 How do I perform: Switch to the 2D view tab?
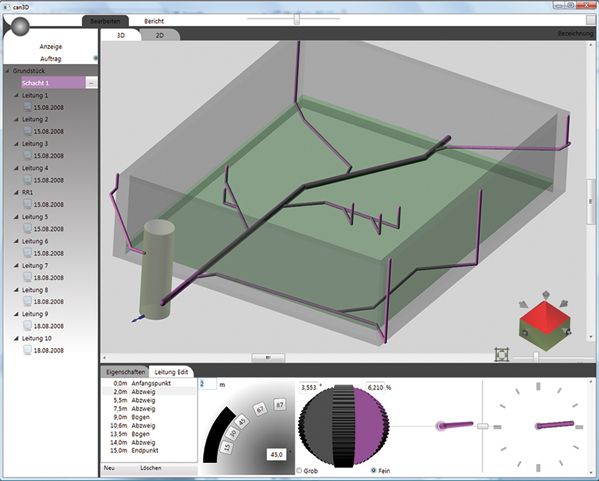(x=160, y=35)
